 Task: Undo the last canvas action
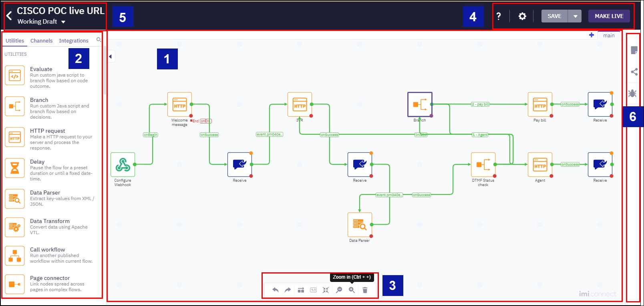pyautogui.click(x=276, y=290)
